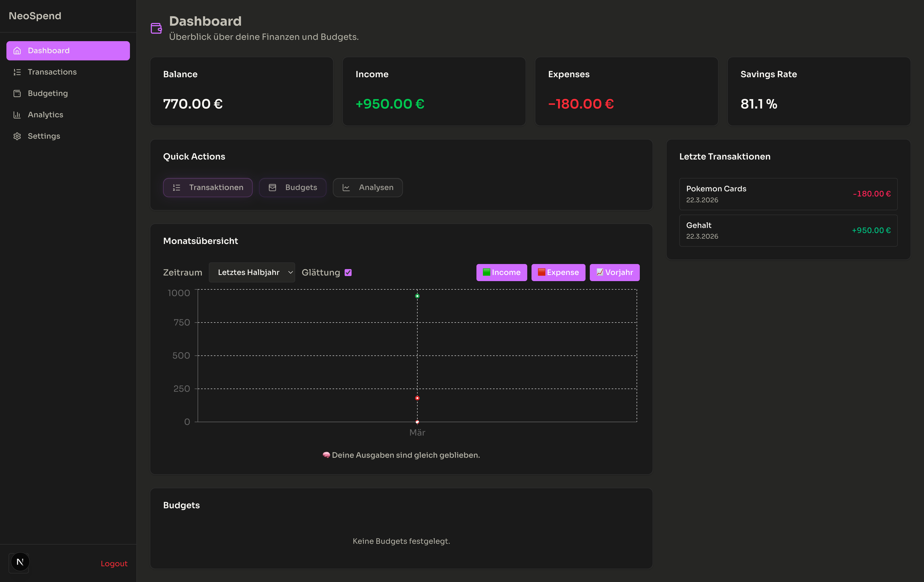
Task: Click the red expense point near 180
Action: click(x=417, y=398)
